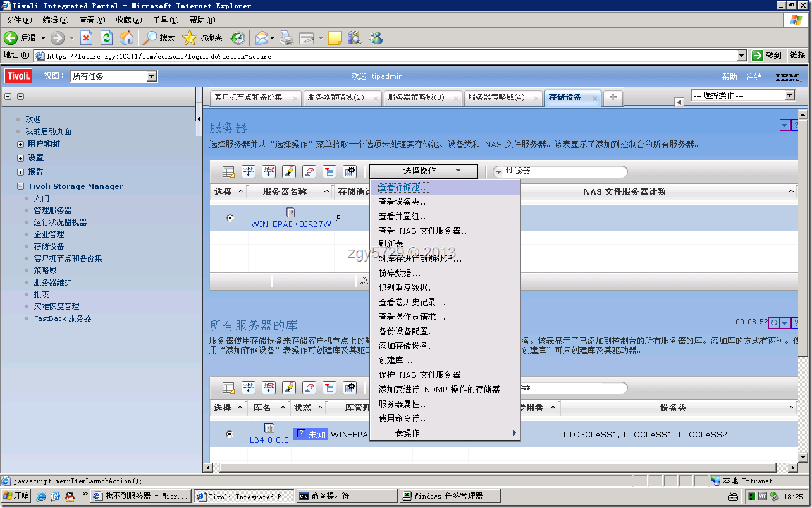This screenshot has height=508, width=812.
Task: Click eraser icon in 库 table toolbar
Action: coord(309,387)
